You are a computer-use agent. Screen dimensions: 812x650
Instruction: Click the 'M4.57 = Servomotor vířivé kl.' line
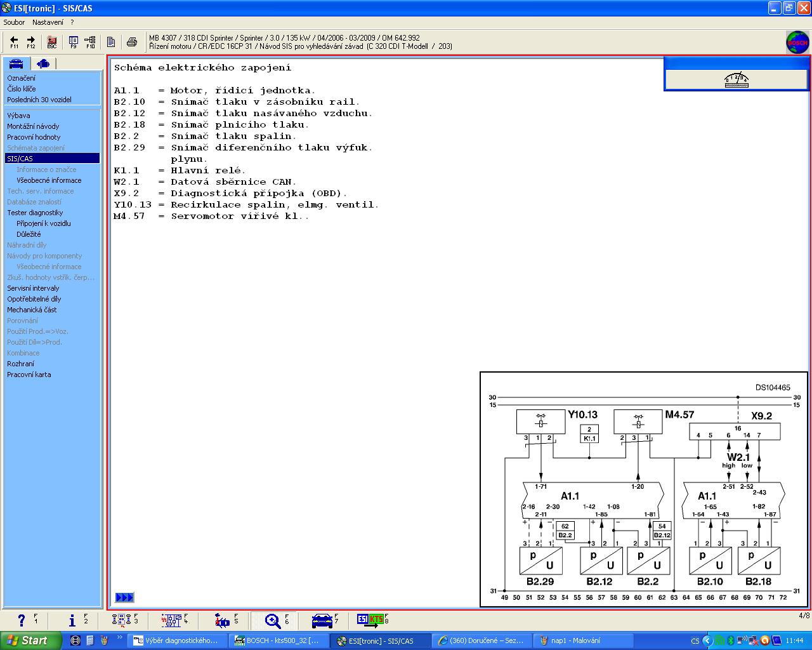pos(211,216)
